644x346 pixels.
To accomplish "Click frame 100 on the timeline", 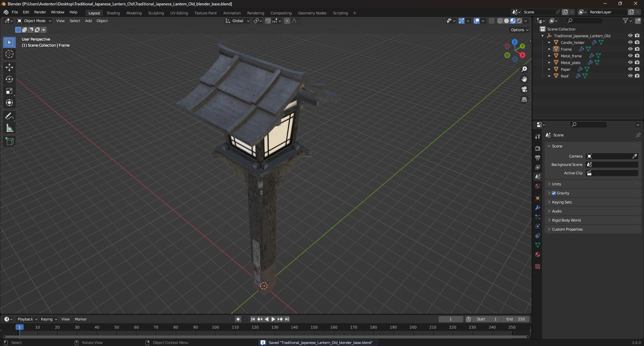I will tap(215, 328).
